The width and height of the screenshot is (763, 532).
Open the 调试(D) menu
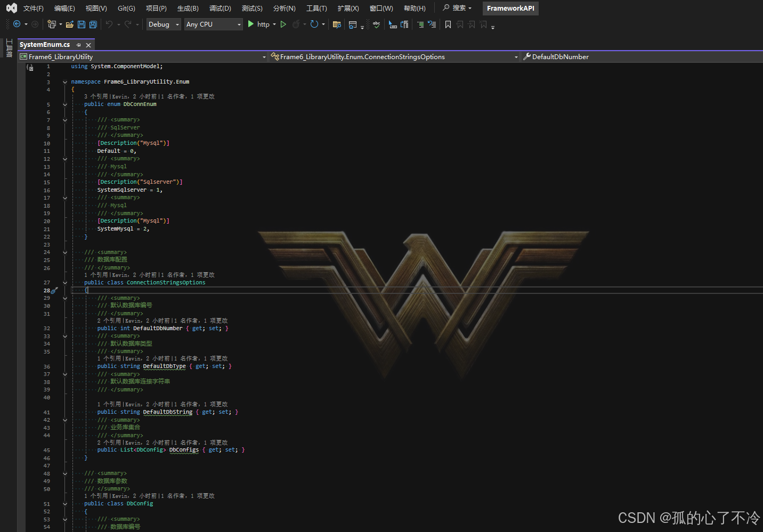(220, 8)
